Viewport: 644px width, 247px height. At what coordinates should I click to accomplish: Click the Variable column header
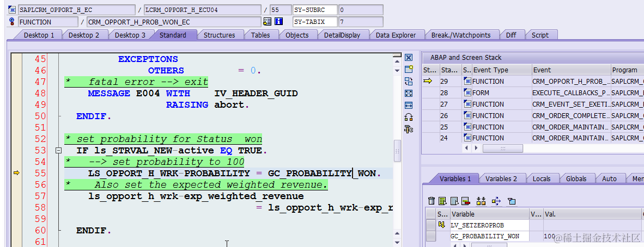tap(490, 214)
